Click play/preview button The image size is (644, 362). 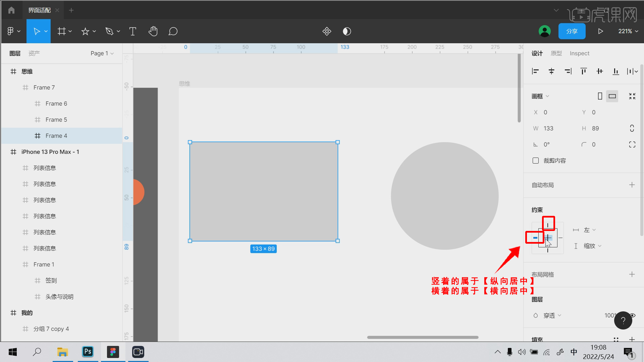tap(600, 31)
